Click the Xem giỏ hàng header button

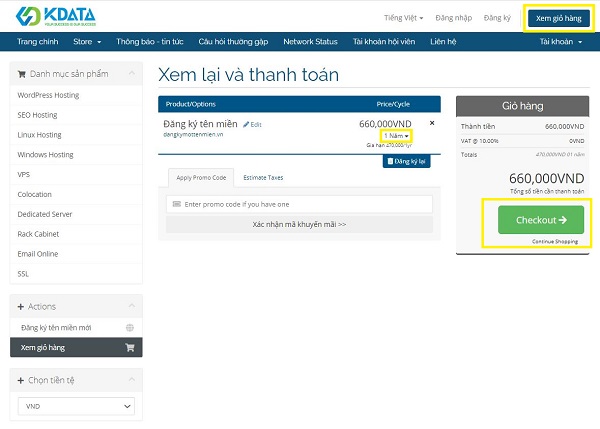558,18
